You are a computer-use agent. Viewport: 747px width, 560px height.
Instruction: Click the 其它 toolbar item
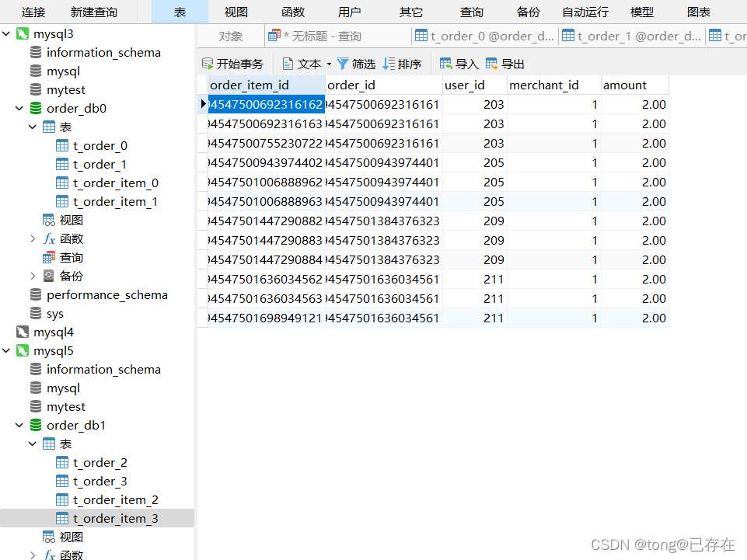(410, 12)
